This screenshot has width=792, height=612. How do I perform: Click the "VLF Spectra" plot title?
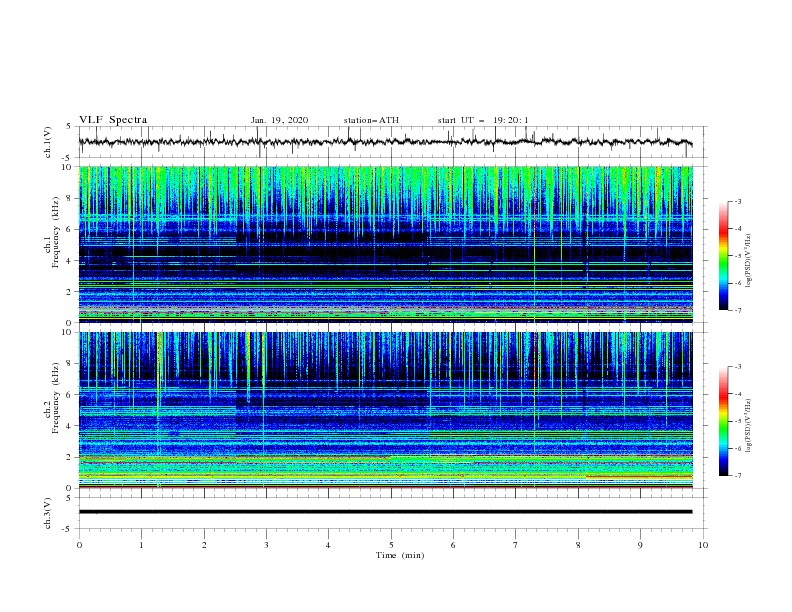click(x=113, y=120)
